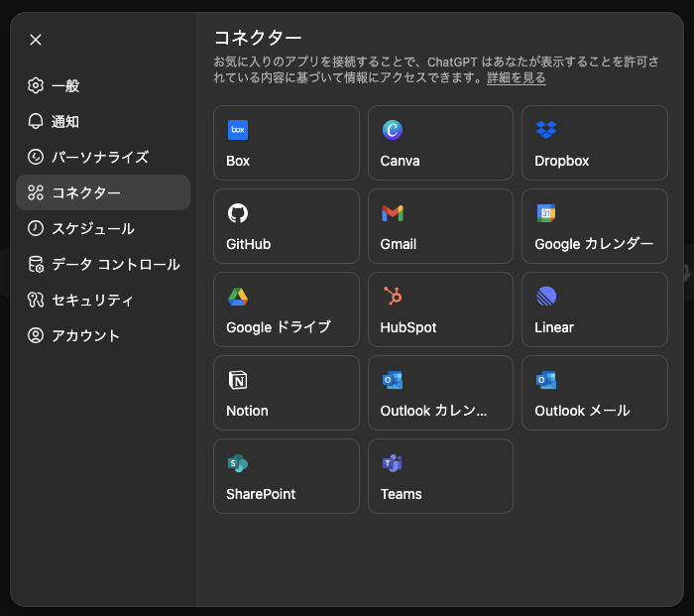Choose the Outlook メール connector icon
The height and width of the screenshot is (616, 694).
546,380
